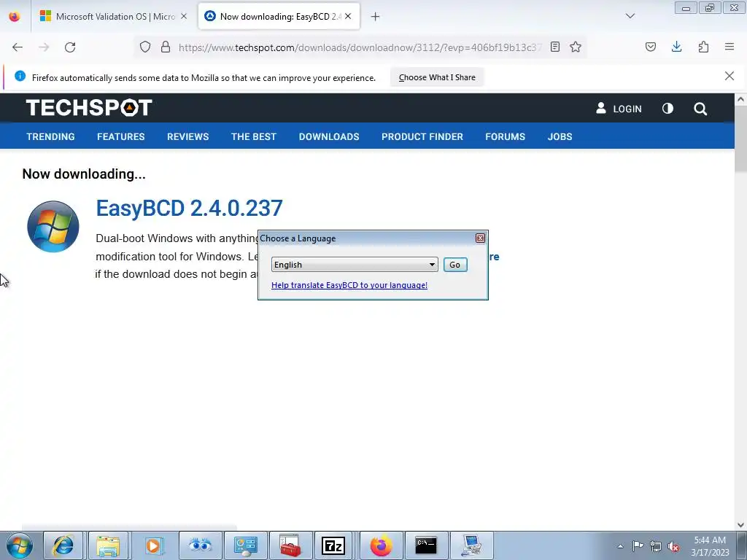Open Windows Media Player taskbar icon
747x560 pixels.
click(x=153, y=545)
